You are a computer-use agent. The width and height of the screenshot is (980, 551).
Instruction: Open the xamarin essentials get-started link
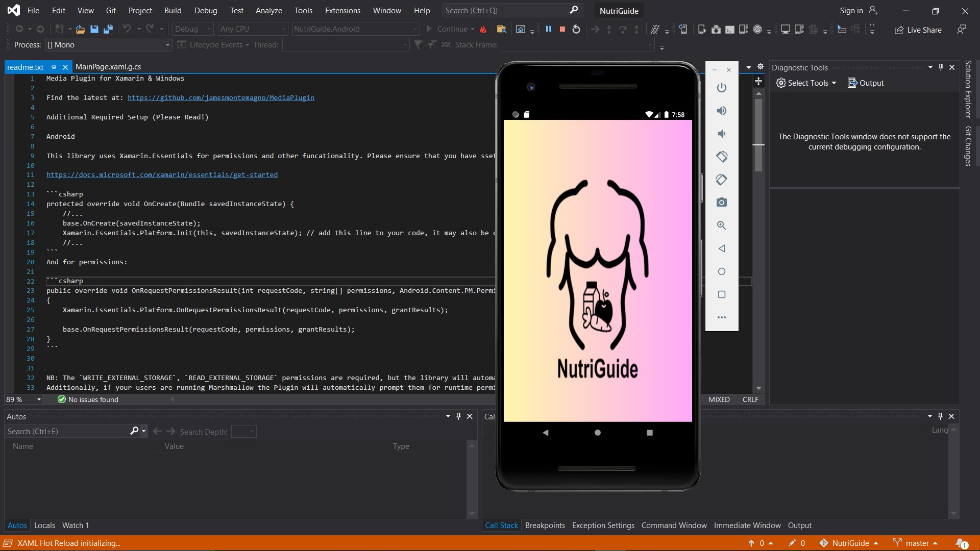point(162,175)
